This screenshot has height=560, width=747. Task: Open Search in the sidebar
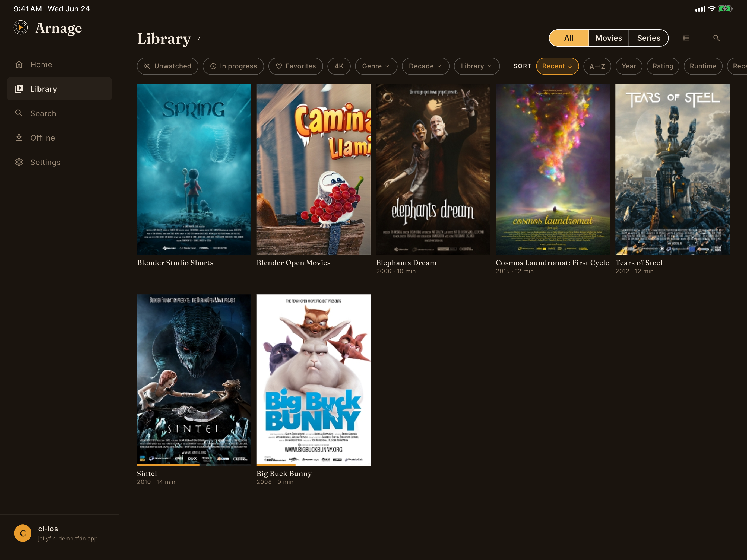click(x=59, y=113)
